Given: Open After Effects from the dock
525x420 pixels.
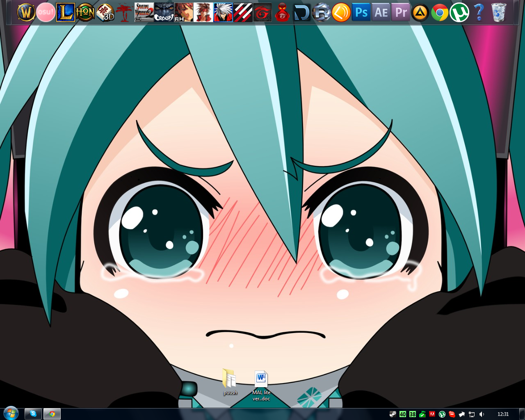Looking at the screenshot, I should coord(381,11).
